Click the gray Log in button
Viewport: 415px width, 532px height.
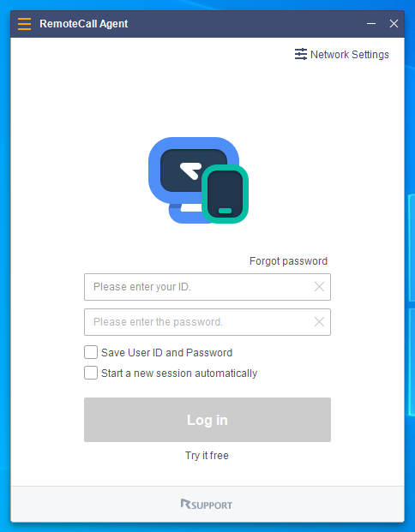(207, 420)
